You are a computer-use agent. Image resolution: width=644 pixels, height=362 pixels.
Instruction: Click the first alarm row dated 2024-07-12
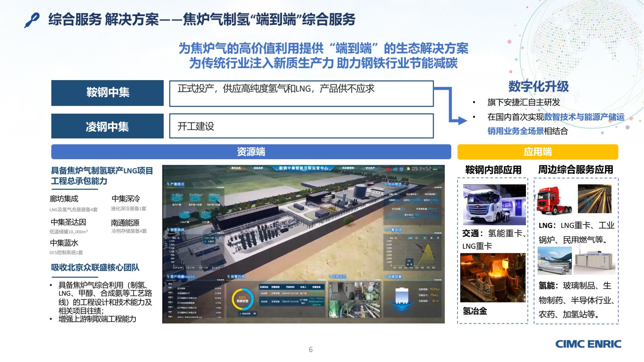[291, 293]
